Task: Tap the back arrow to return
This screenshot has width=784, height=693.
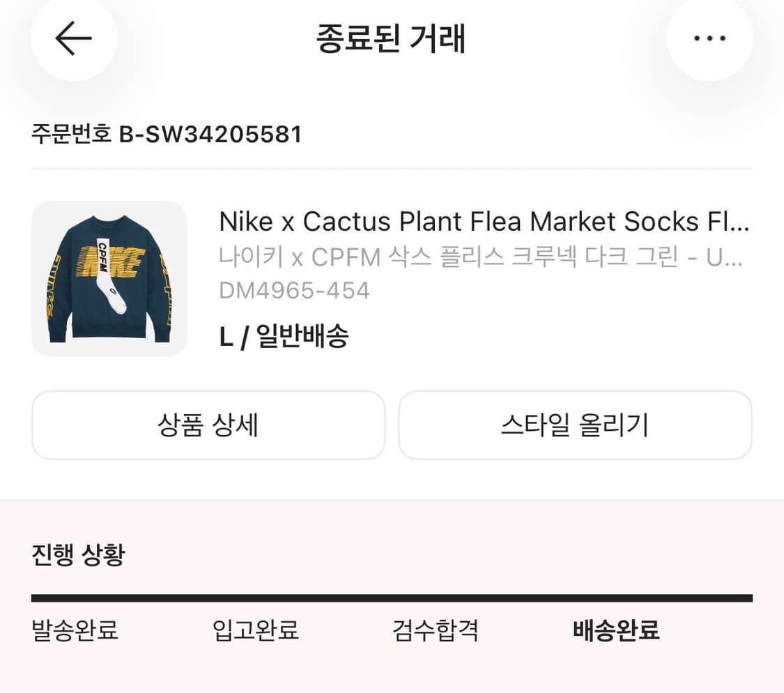Action: coord(73,39)
